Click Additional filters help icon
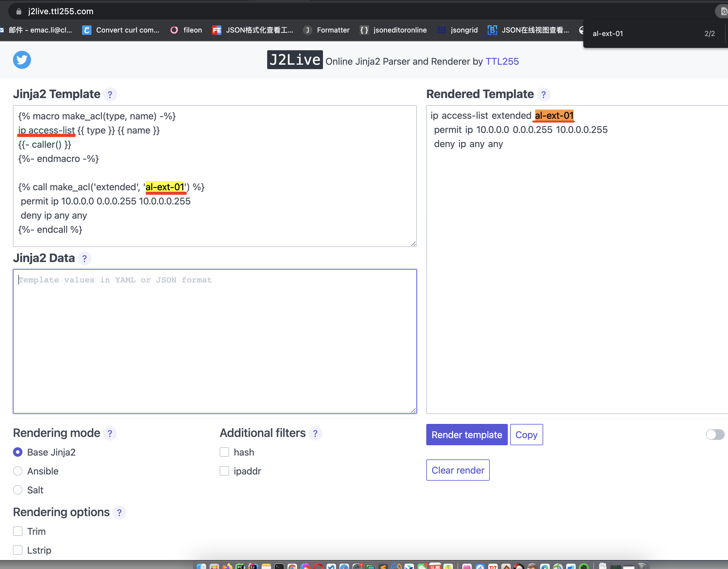 point(315,433)
